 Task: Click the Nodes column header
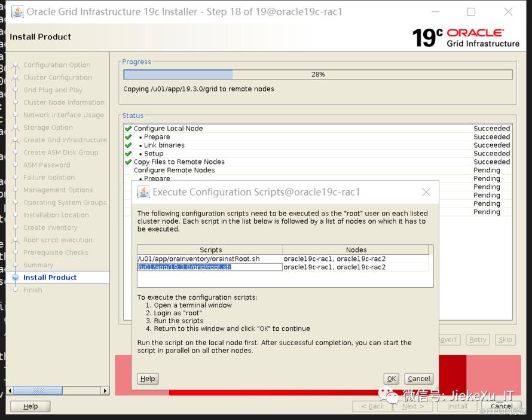point(356,249)
